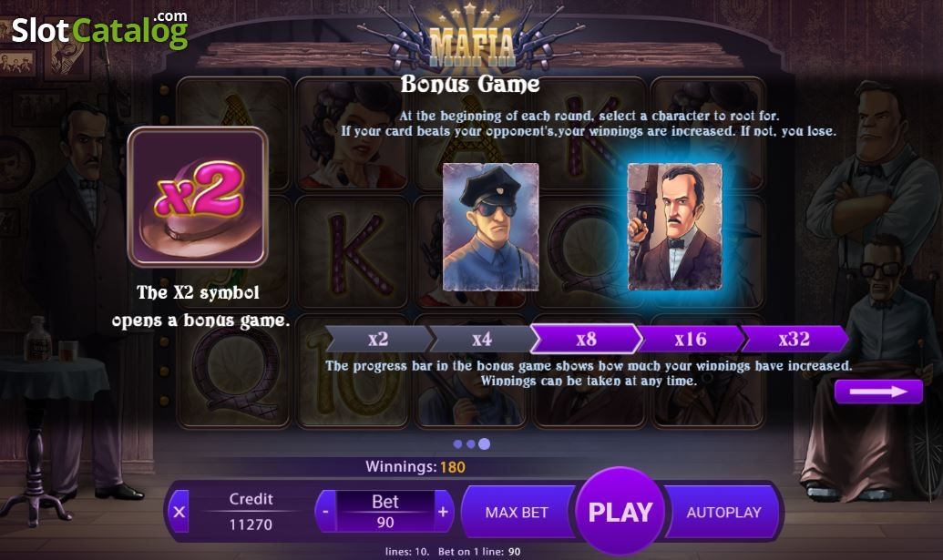
Task: Decrease bet with minus button
Action: point(325,512)
